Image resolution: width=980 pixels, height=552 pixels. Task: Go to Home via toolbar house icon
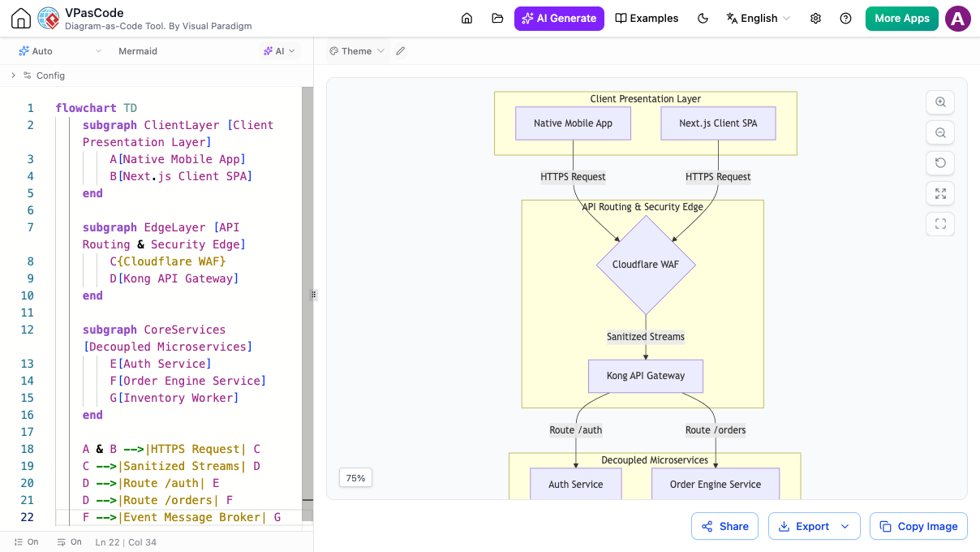pos(466,18)
